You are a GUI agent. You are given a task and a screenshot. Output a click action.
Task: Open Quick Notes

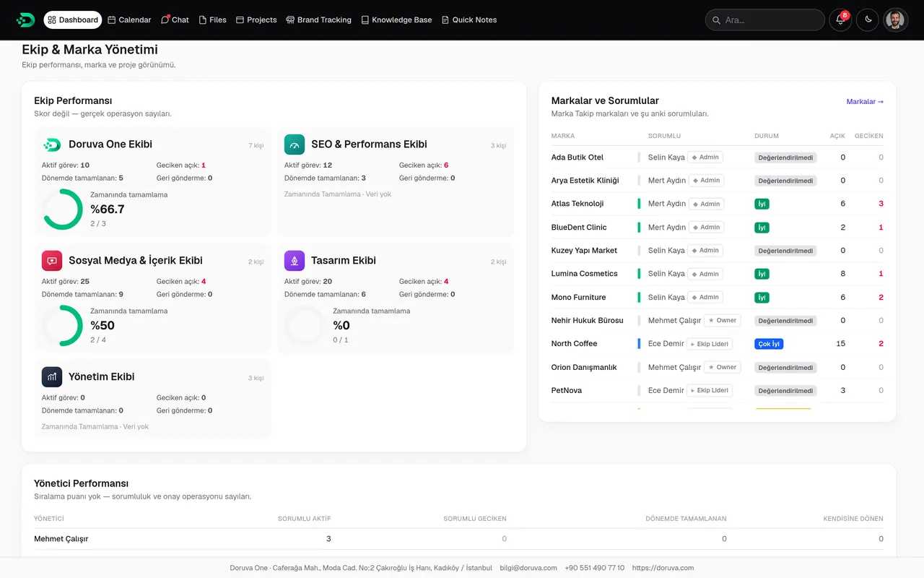click(x=469, y=20)
